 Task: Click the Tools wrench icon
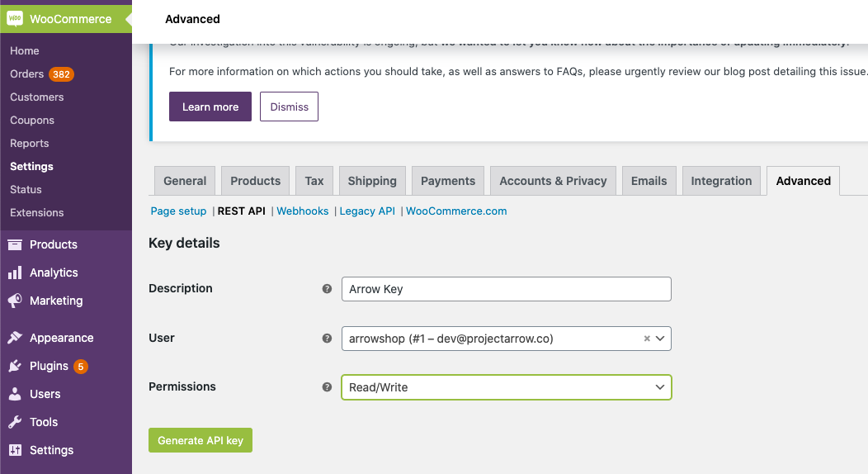15,422
